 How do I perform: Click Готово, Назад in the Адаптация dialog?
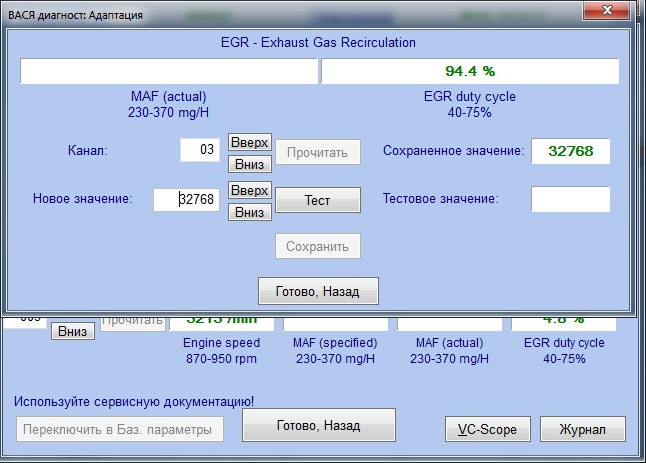point(318,291)
